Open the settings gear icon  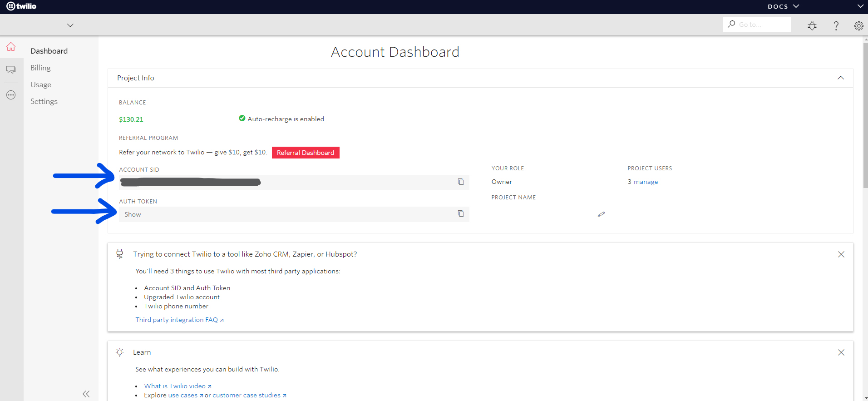pos(858,26)
